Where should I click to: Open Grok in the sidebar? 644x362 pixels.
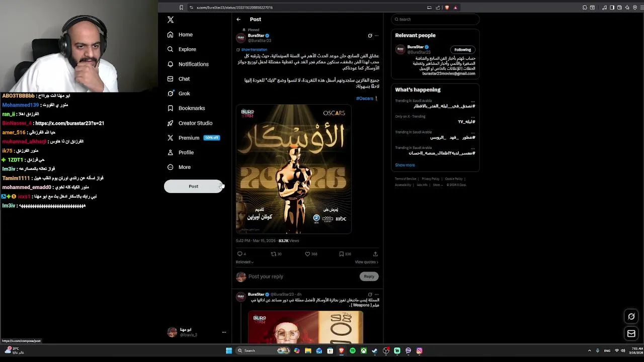(179, 94)
